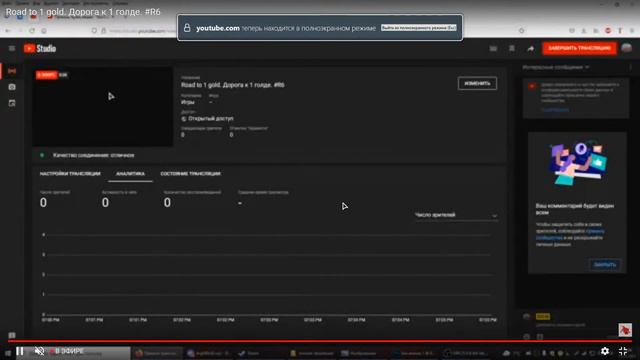Click the first header icon beside the stream buttons
Image resolution: width=640 pixels, height=360 pixels.
click(493, 49)
